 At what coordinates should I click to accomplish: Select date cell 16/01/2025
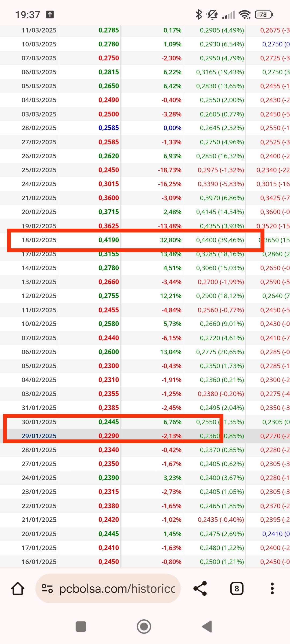click(39, 562)
